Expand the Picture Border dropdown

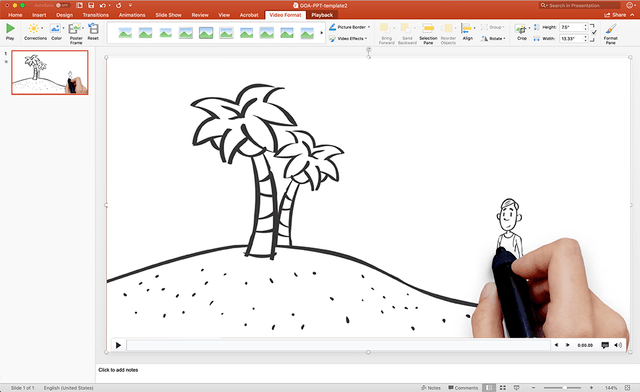(x=369, y=27)
